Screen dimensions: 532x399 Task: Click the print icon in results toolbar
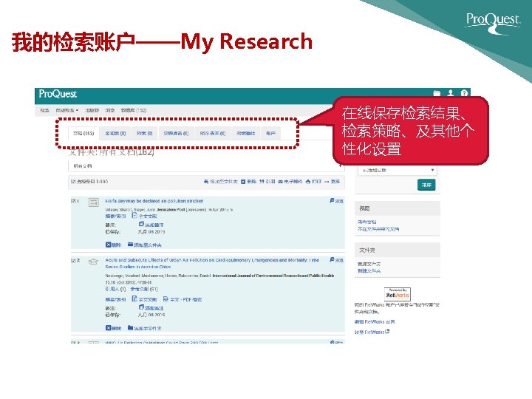coord(308,182)
